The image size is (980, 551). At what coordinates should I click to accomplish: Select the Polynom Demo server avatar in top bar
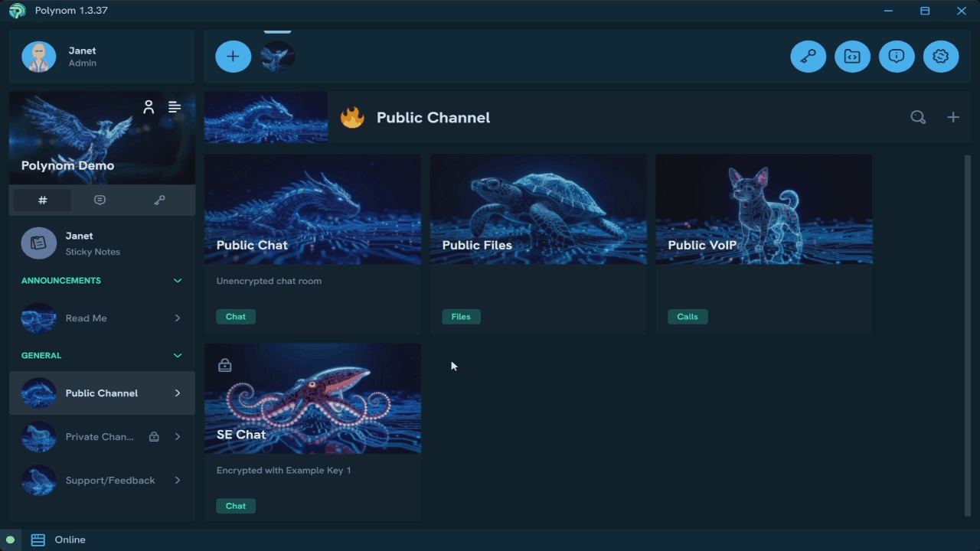tap(277, 57)
